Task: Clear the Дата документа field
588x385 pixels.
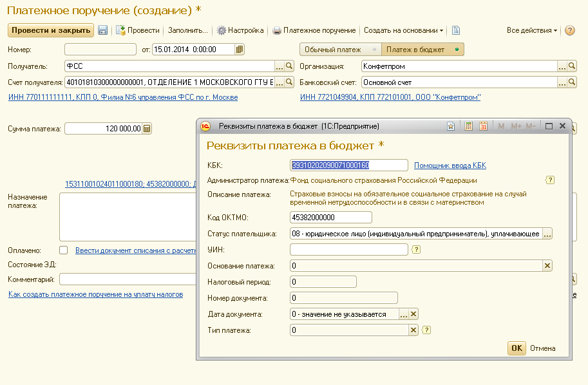Action: click(413, 314)
